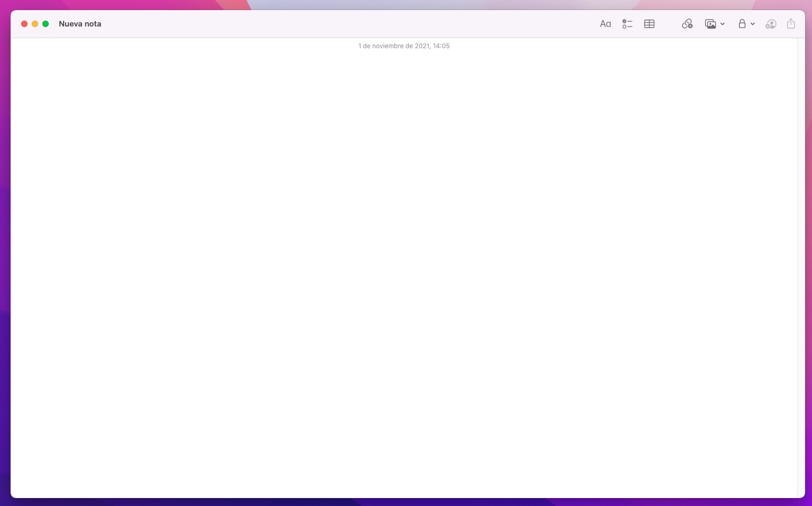Image resolution: width=812 pixels, height=506 pixels.
Task: Add a link to the note
Action: click(687, 24)
